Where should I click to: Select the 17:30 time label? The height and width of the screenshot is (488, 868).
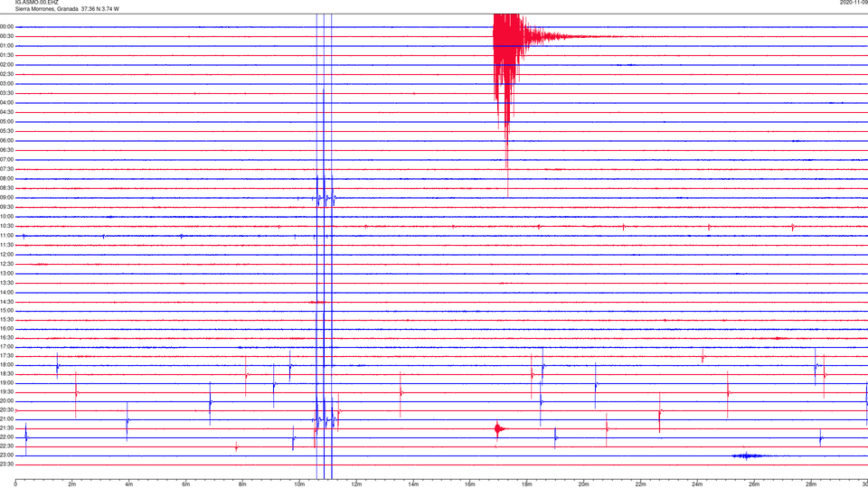[6, 356]
